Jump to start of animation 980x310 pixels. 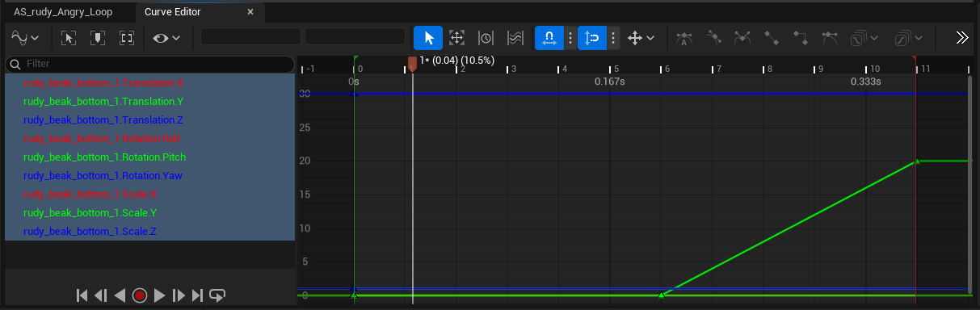[x=82, y=295]
